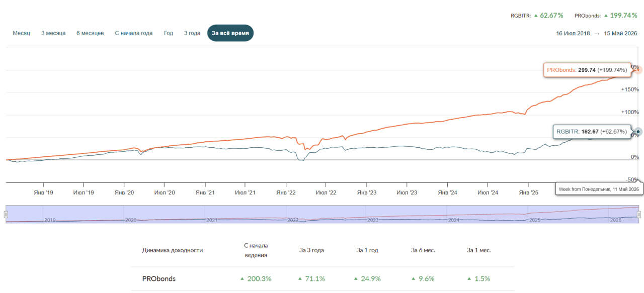644x293 pixels.
Task: Select the Месяц period tab
Action: (22, 33)
